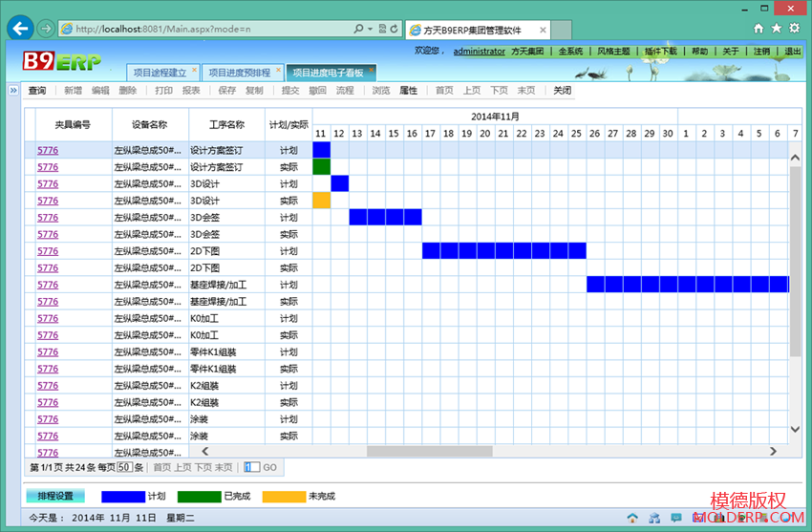Open the administrator user link

click(x=479, y=51)
